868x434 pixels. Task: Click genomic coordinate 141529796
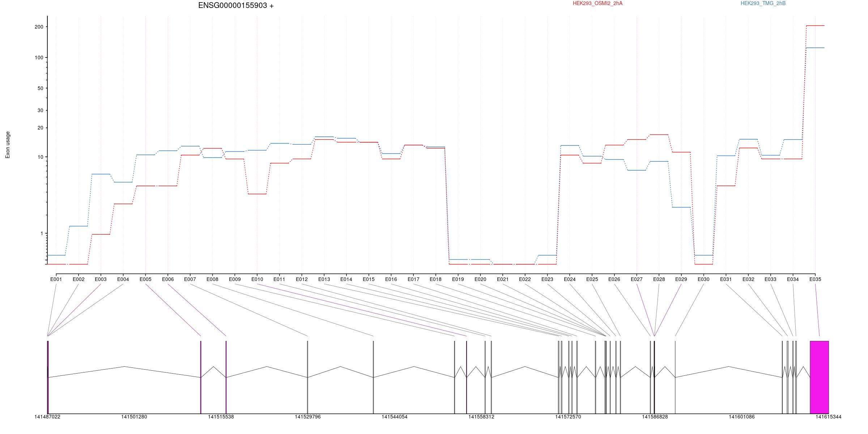click(308, 417)
